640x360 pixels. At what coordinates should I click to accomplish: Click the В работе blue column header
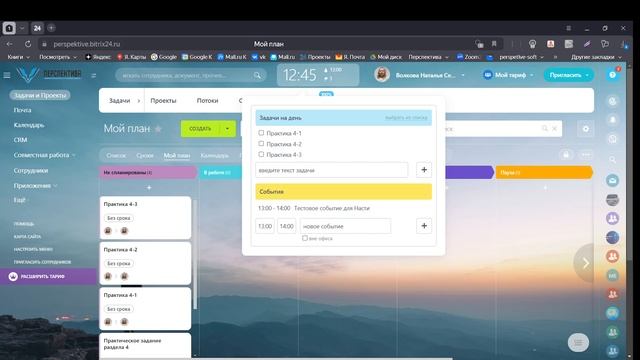pyautogui.click(x=220, y=172)
